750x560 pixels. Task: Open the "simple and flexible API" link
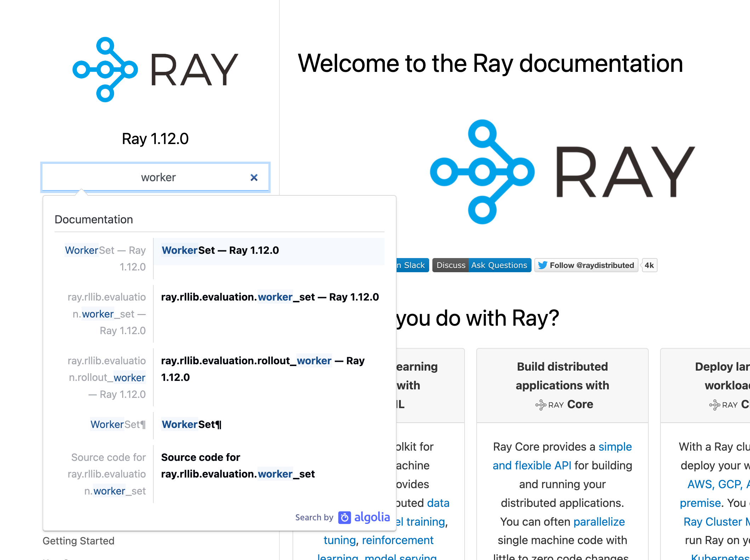[x=562, y=456]
